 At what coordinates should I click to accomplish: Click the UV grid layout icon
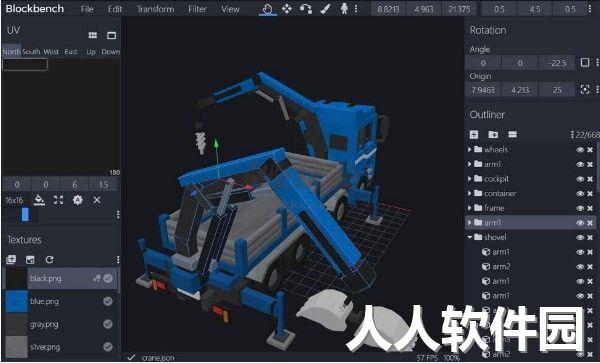point(93,35)
